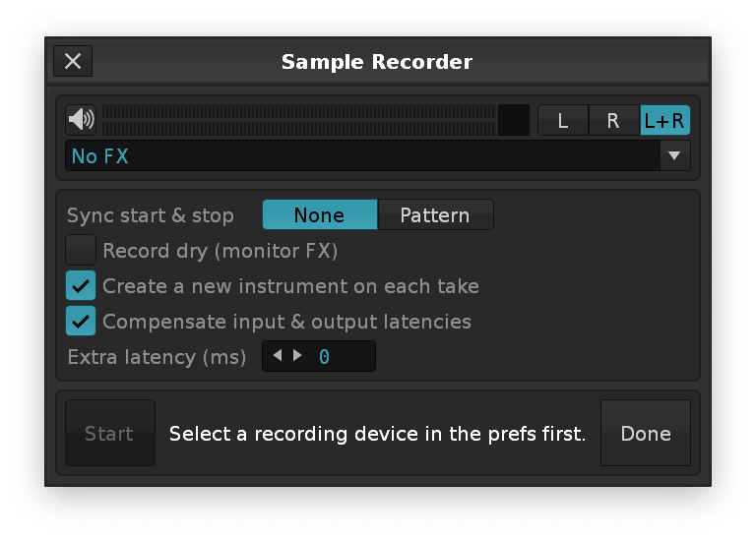
Task: Click the Sample Recorder title bar
Action: click(x=377, y=62)
